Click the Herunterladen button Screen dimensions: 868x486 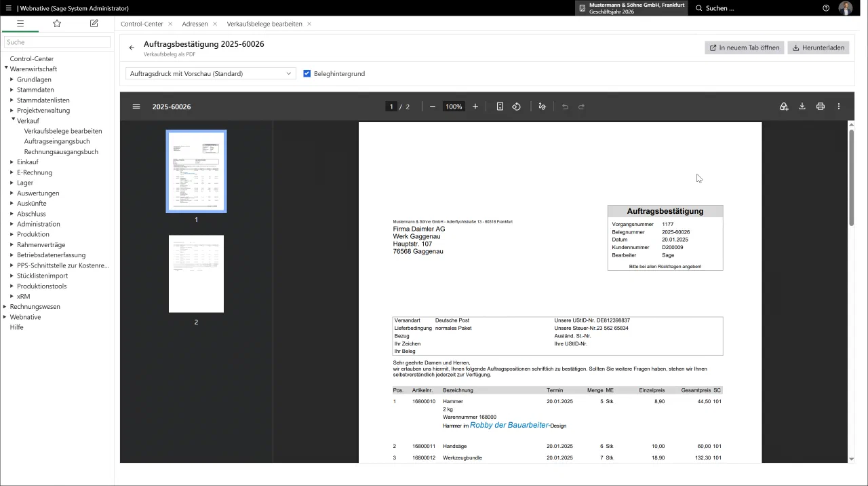click(818, 48)
